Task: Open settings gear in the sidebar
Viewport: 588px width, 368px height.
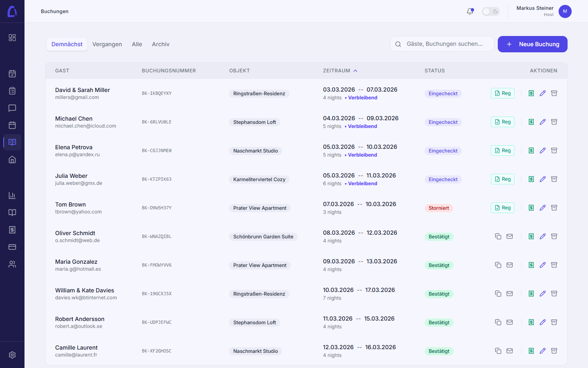Action: click(12, 355)
